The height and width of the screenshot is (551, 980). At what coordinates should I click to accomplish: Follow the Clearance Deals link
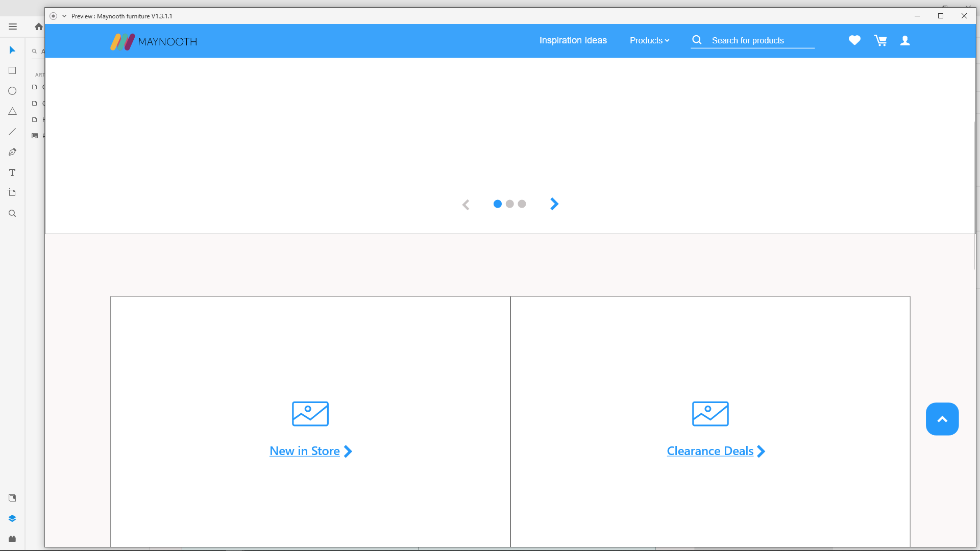click(709, 451)
